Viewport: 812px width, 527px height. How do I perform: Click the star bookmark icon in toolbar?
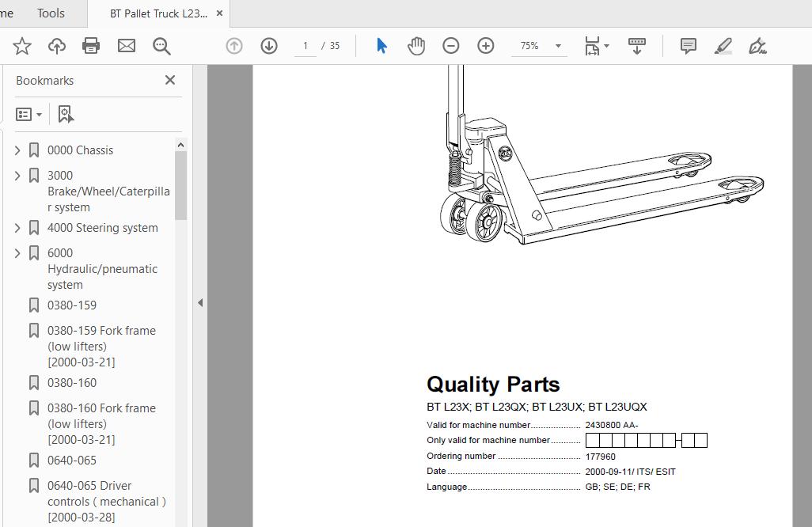(22, 46)
